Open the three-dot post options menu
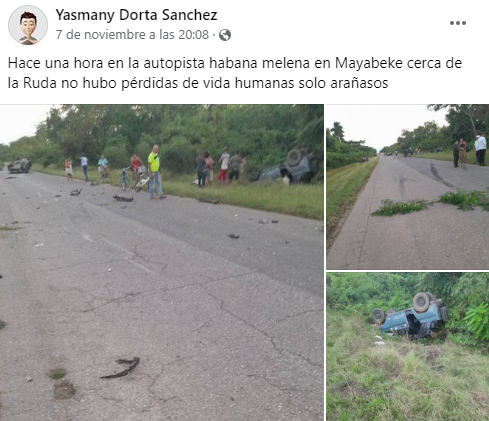The height and width of the screenshot is (421, 489). point(458,23)
